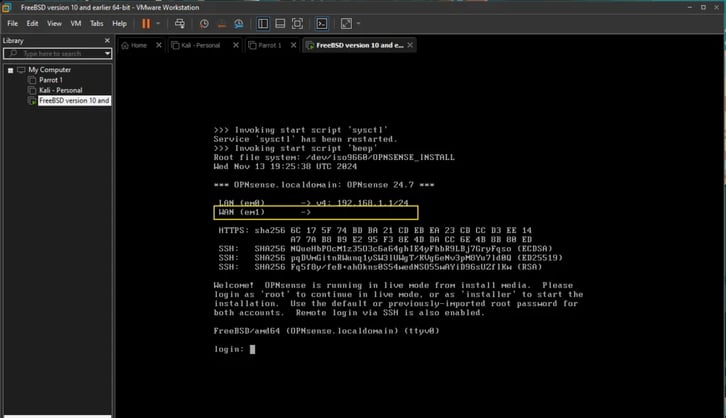
Task: Toggle the library sidebar view icon
Action: (263, 24)
